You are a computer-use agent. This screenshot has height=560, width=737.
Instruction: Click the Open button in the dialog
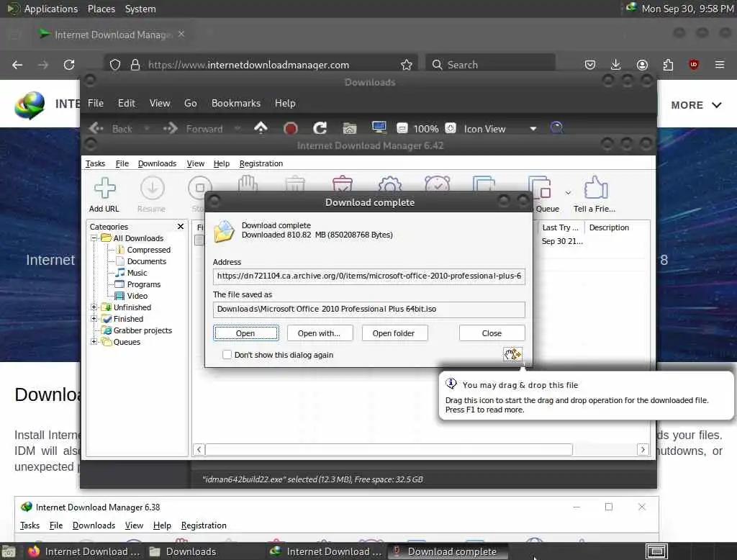[x=245, y=333]
